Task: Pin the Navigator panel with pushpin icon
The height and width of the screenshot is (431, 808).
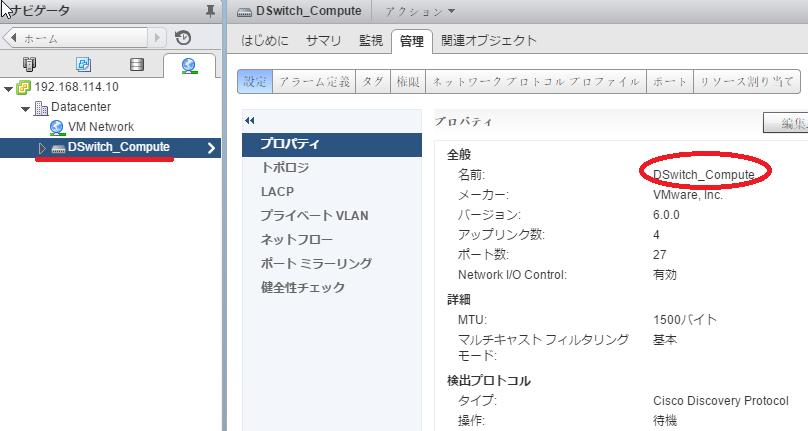Action: [x=210, y=11]
